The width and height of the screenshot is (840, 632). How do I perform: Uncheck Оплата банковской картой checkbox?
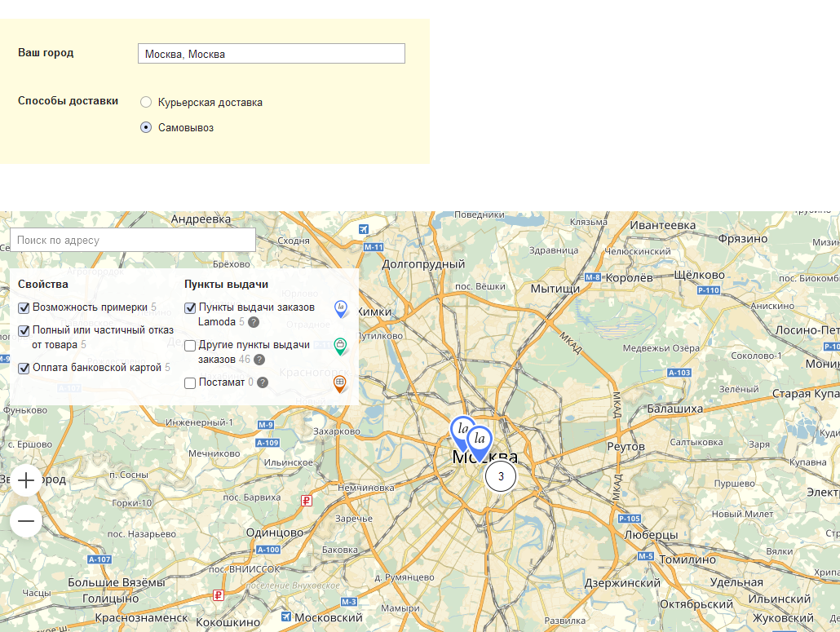24,369
